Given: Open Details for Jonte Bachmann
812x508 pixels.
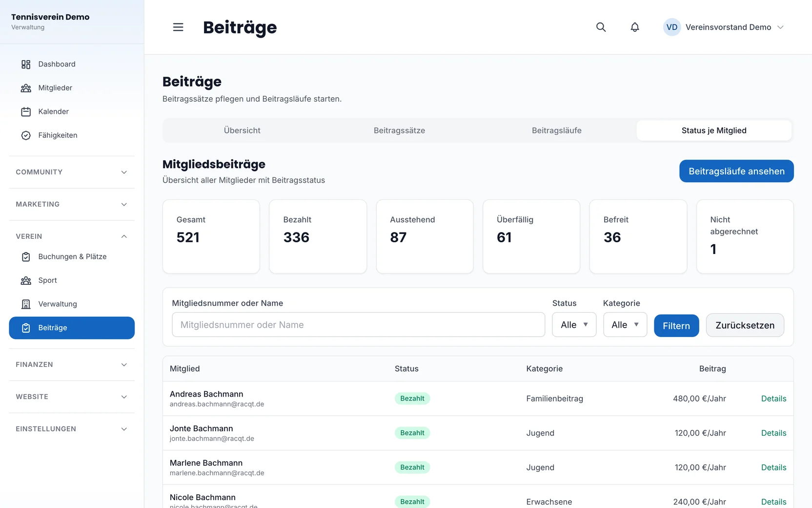Looking at the screenshot, I should [x=773, y=433].
